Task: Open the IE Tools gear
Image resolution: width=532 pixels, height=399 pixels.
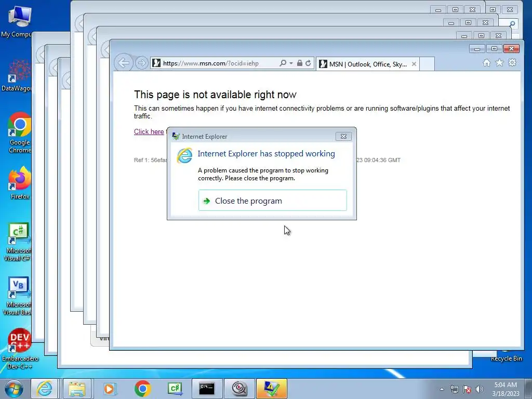Action: click(x=512, y=62)
